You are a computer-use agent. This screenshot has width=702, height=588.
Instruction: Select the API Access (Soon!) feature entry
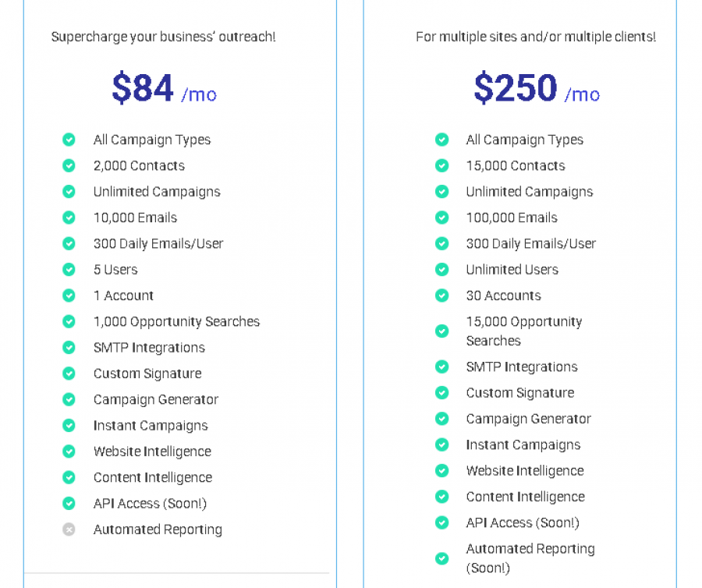point(150,503)
